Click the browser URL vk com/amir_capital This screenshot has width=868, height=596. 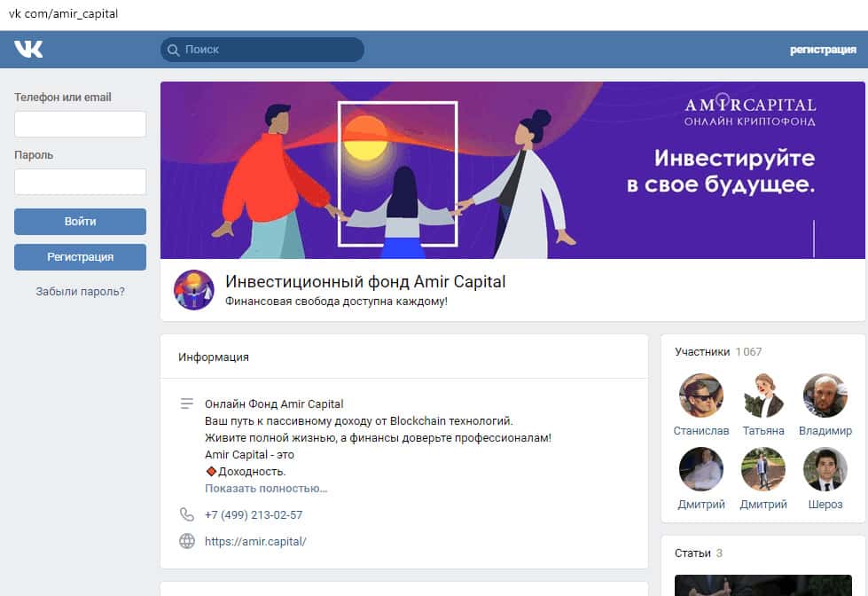[x=63, y=14]
